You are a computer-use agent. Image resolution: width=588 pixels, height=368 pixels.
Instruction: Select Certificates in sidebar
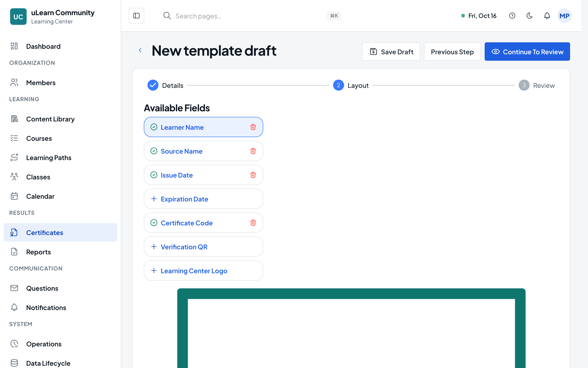(x=60, y=233)
